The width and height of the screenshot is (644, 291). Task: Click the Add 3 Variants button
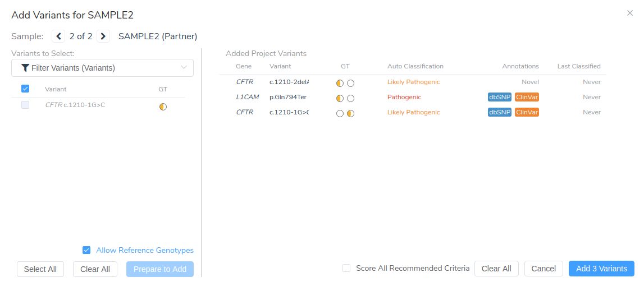click(601, 269)
